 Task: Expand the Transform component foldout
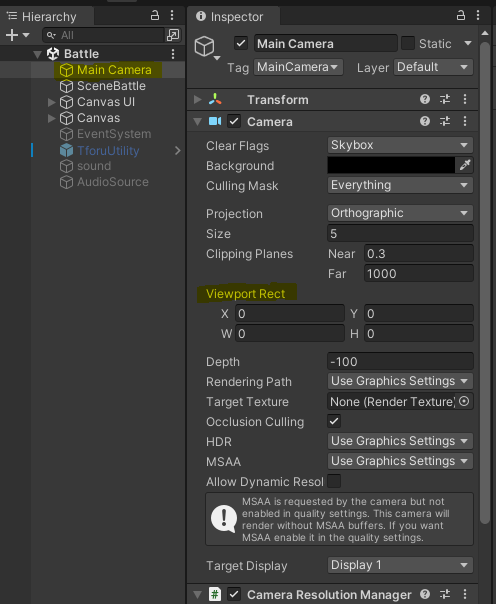[198, 99]
